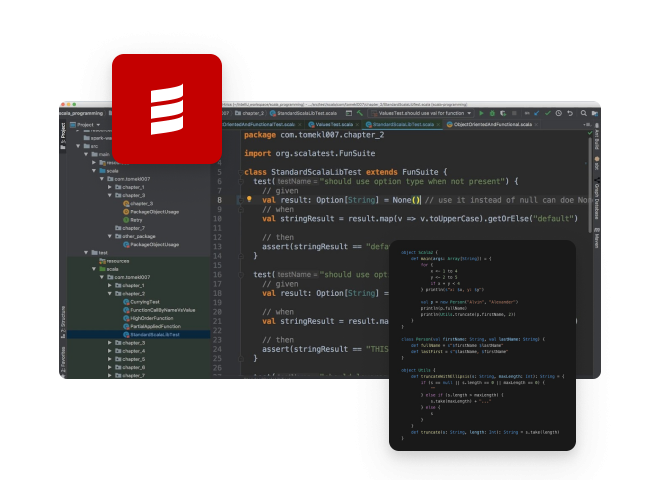Close the StandardScalaLibTest.scala tab

click(438, 125)
